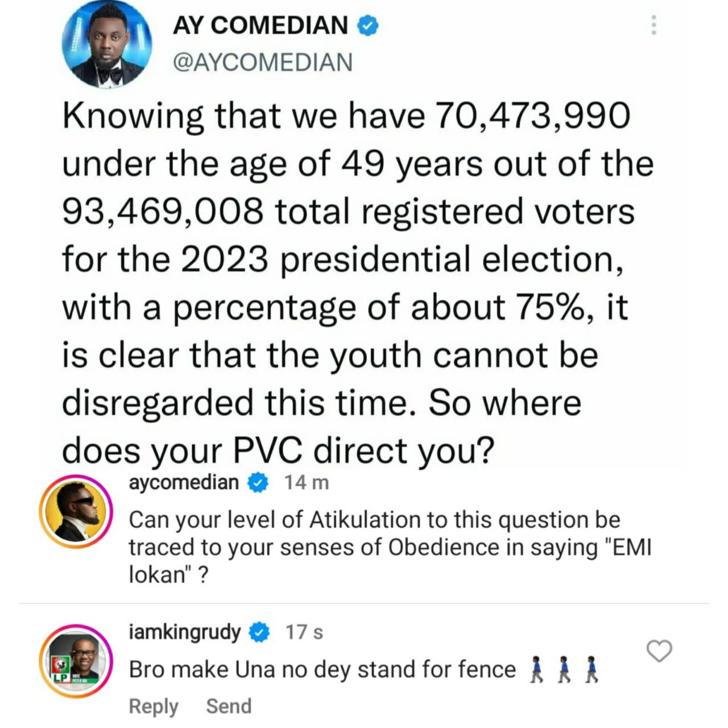Click the caption text mentioning "EMI lokan"
Image resolution: width=728 pixels, height=728 pixels.
click(x=390, y=547)
